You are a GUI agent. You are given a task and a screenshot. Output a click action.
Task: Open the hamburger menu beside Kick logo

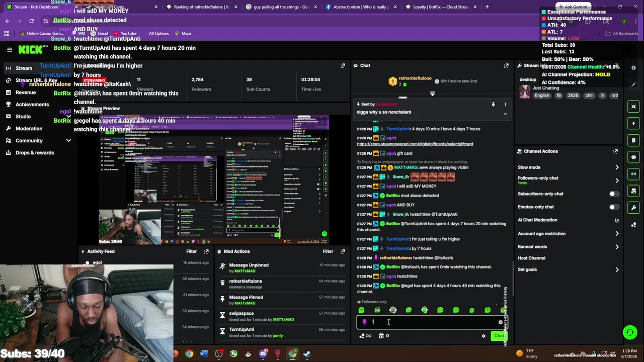(10, 49)
